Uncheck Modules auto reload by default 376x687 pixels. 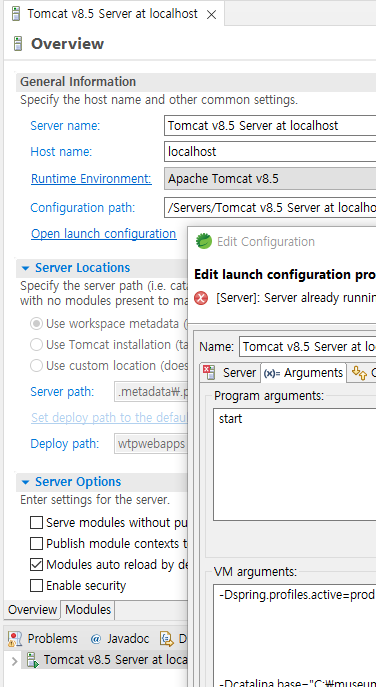pos(36,565)
